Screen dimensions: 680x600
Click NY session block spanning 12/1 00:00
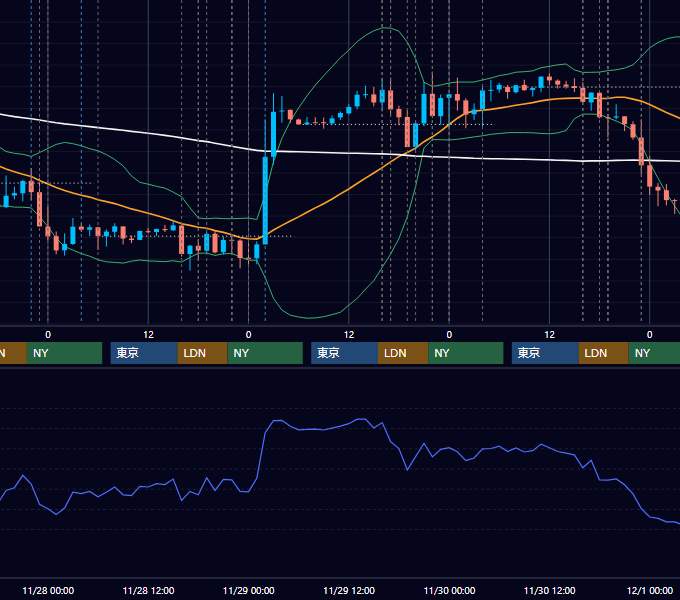click(x=654, y=353)
